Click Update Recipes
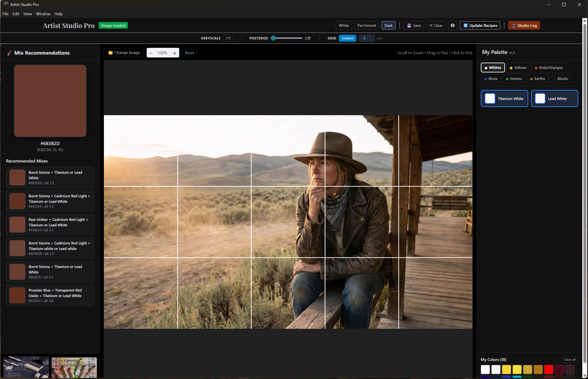This screenshot has width=588, height=379. (480, 25)
